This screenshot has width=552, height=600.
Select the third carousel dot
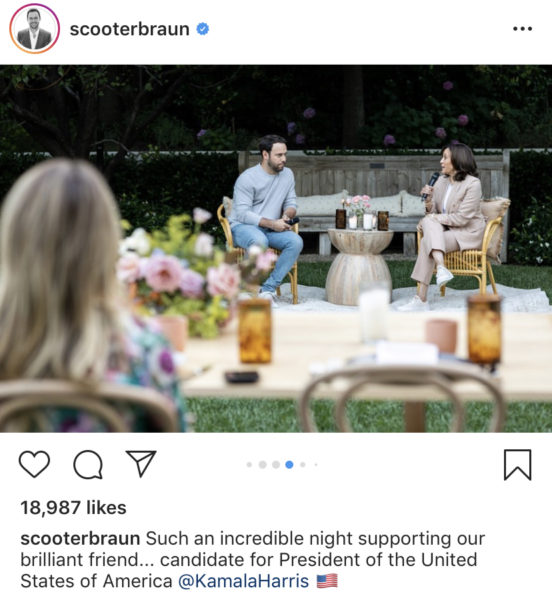point(276,465)
